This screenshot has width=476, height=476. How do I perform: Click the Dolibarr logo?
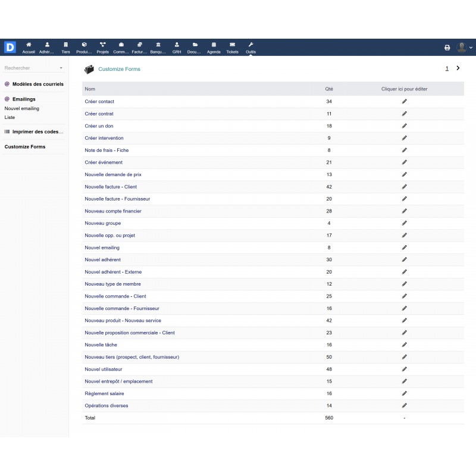pyautogui.click(x=10, y=46)
